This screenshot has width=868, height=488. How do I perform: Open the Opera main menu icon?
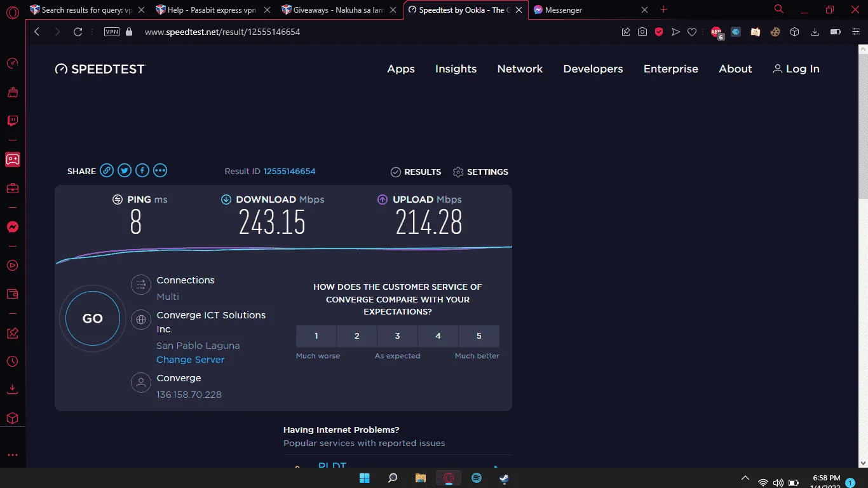12,12
